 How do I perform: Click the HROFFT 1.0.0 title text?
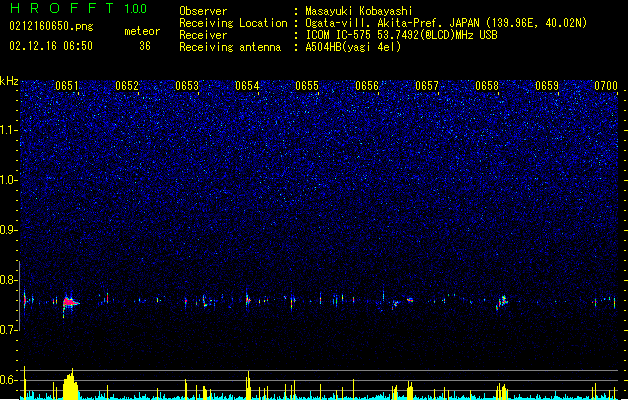tap(78, 8)
